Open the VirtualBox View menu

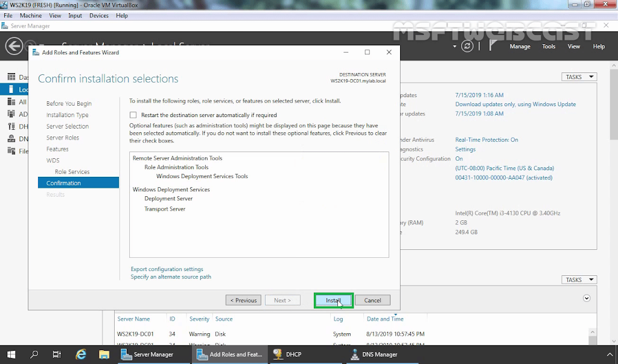[x=55, y=15]
